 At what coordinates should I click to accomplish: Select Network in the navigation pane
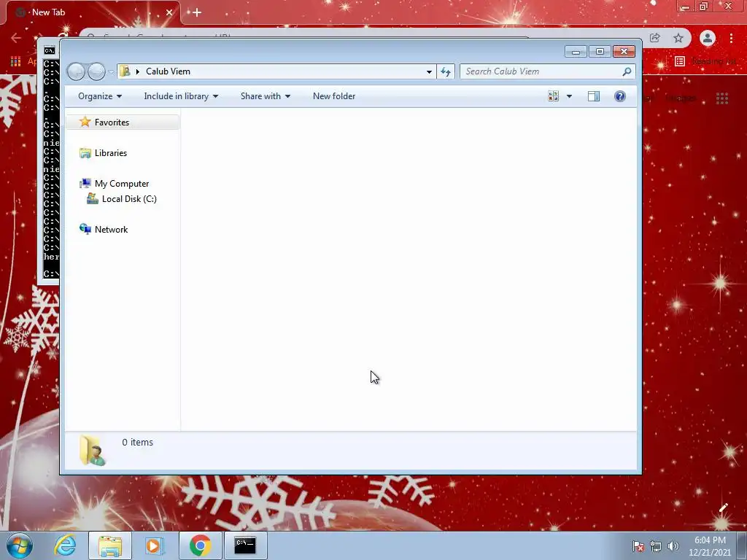pos(111,230)
